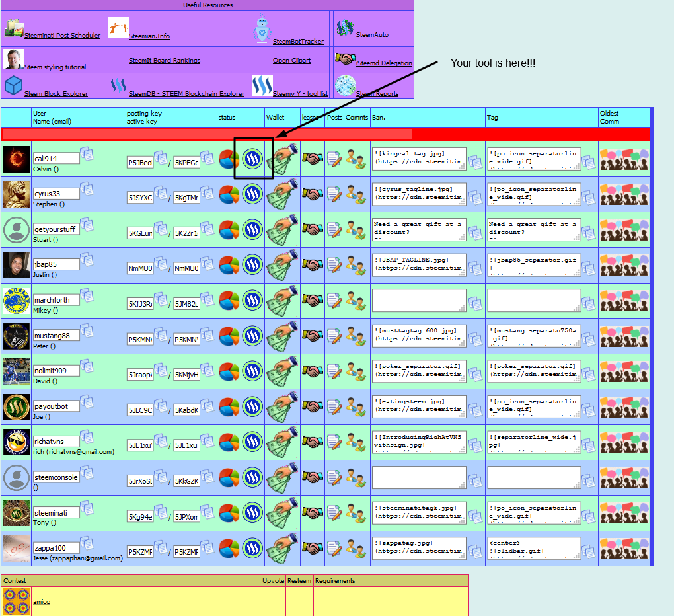
Task: Click the Posts column header
Action: coord(334,118)
